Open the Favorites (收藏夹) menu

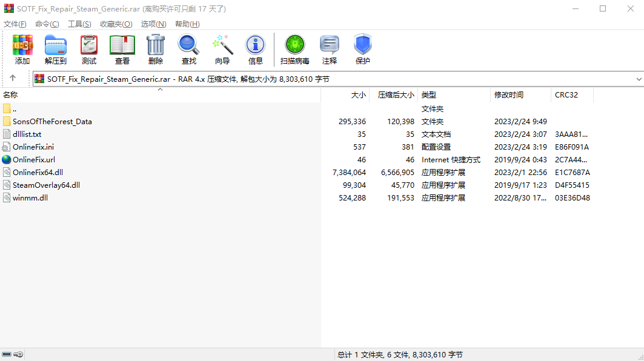click(x=116, y=24)
